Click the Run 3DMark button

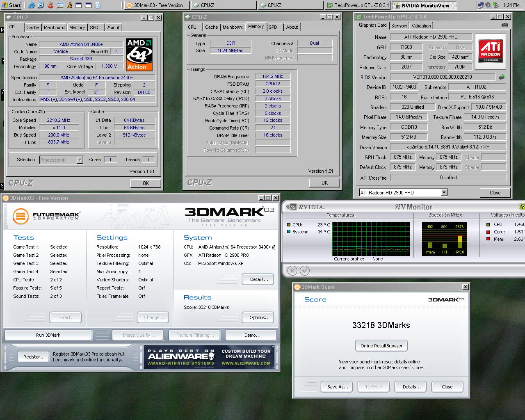click(x=48, y=335)
